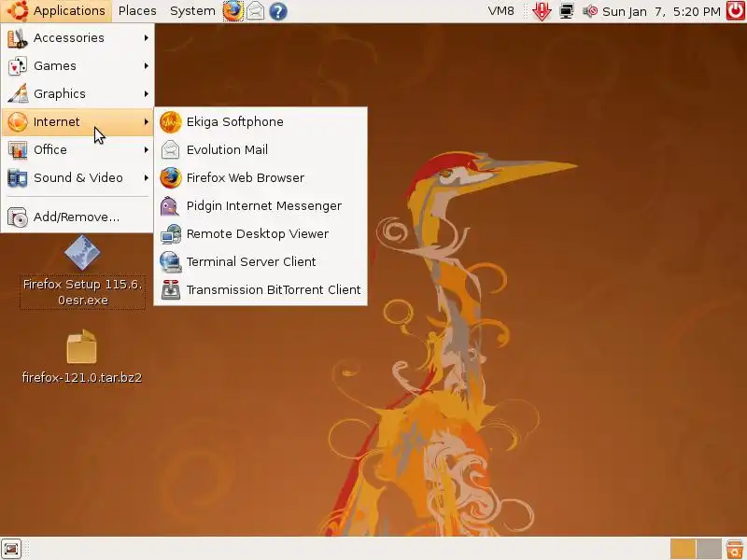Click the muted volume speaker icon

[590, 11]
